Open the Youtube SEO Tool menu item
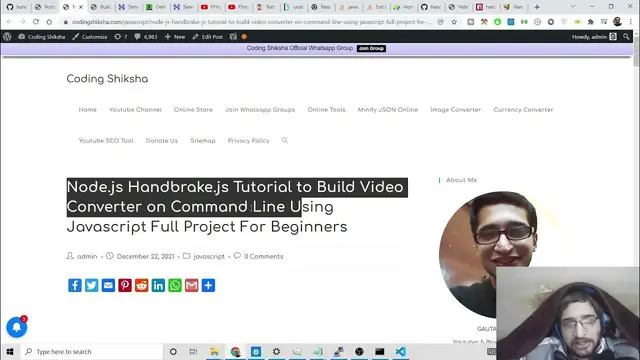640x360 pixels. (x=106, y=140)
